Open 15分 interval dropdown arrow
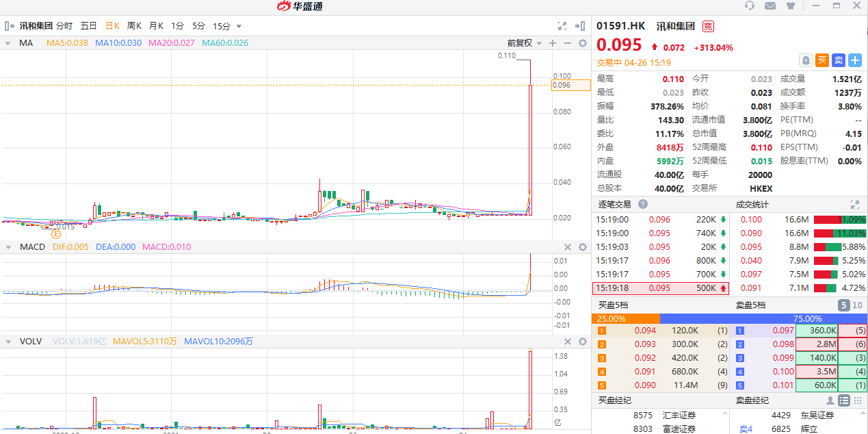 (239, 26)
